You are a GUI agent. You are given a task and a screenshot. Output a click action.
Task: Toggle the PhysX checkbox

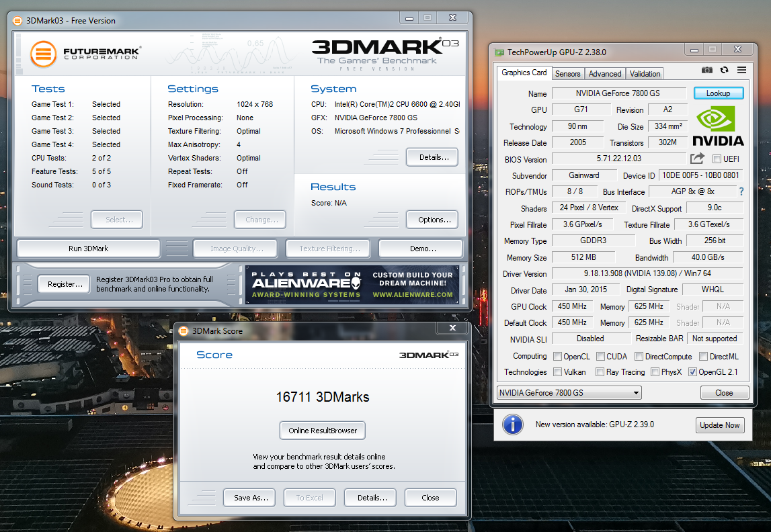pyautogui.click(x=655, y=372)
